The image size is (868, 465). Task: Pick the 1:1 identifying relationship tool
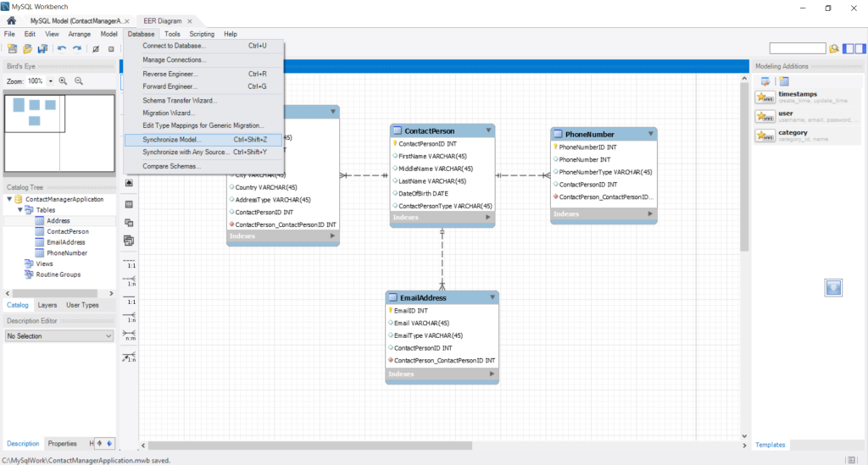click(x=129, y=300)
